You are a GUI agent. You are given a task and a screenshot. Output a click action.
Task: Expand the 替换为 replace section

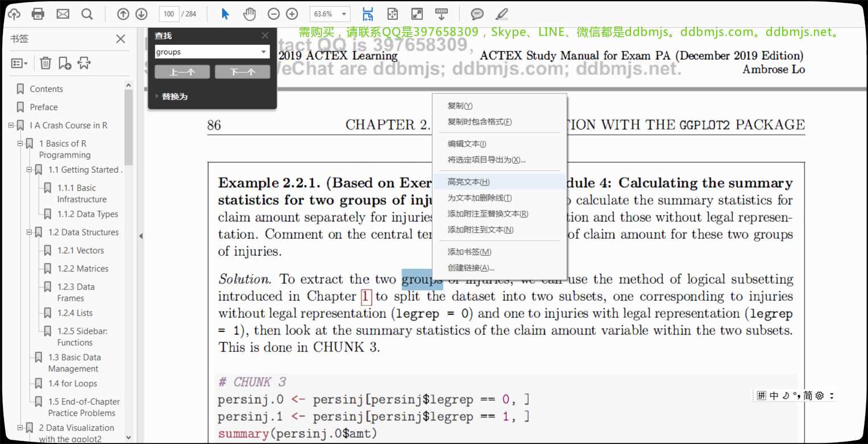(x=172, y=97)
